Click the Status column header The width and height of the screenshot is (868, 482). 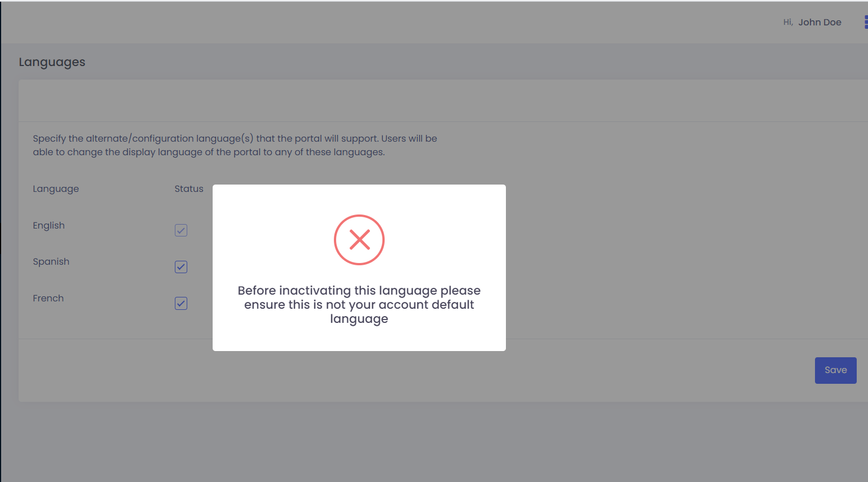(x=189, y=189)
